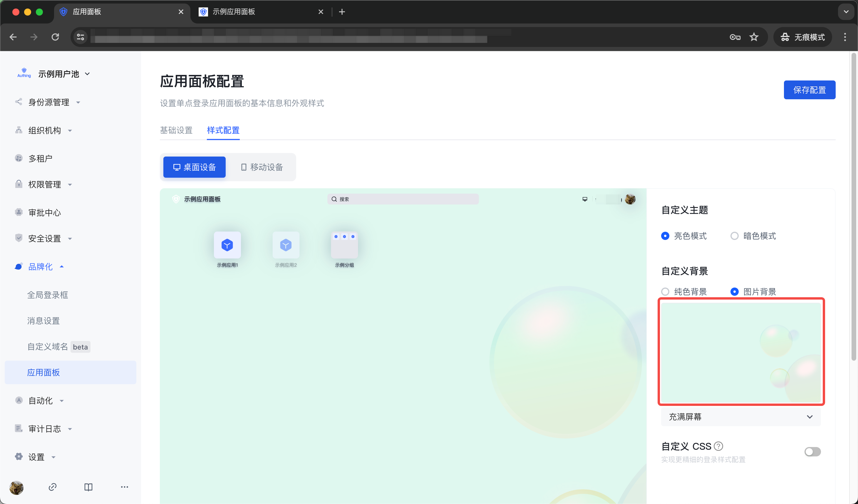Select 暗色模式 radio button
This screenshot has width=858, height=504.
coord(734,236)
